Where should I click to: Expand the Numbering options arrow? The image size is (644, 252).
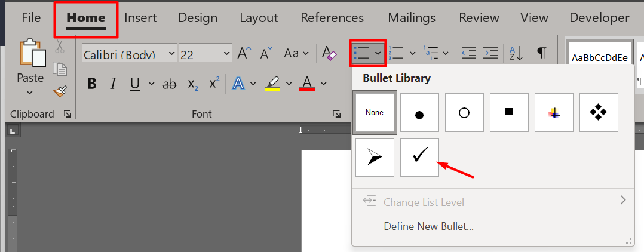click(x=413, y=53)
